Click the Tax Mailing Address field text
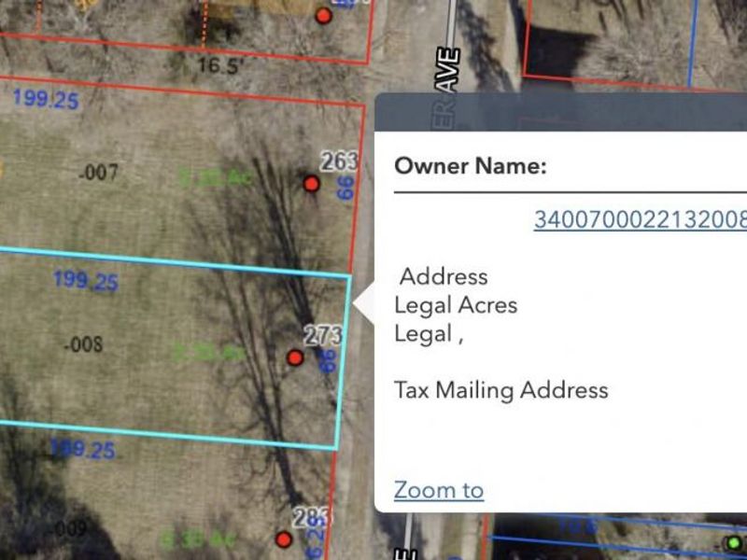Viewport: 747px width, 560px height. (500, 389)
